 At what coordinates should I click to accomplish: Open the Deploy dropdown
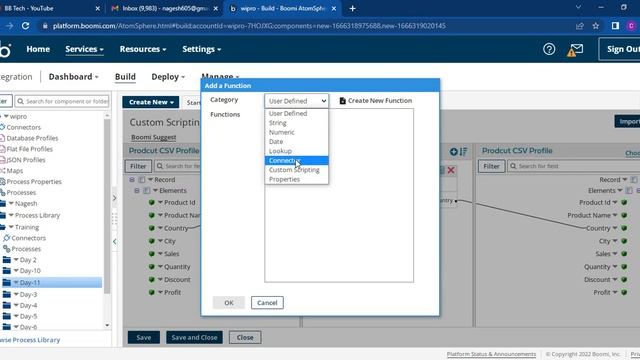[168, 77]
